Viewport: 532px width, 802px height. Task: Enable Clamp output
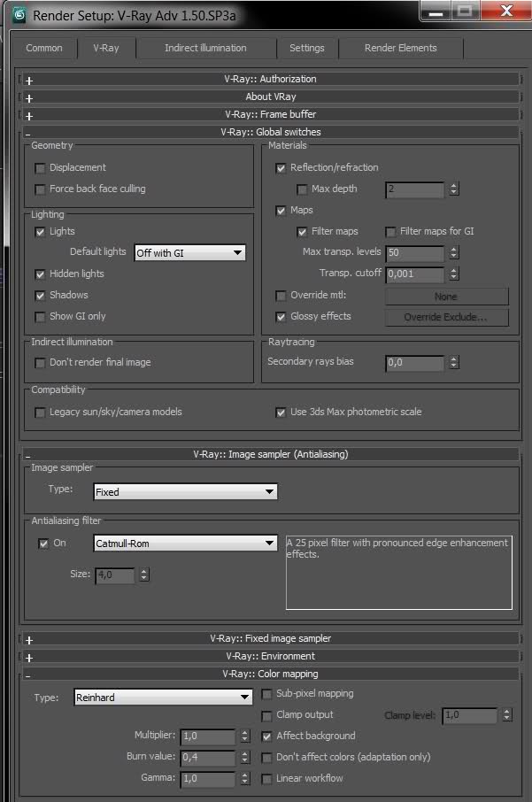click(x=266, y=715)
